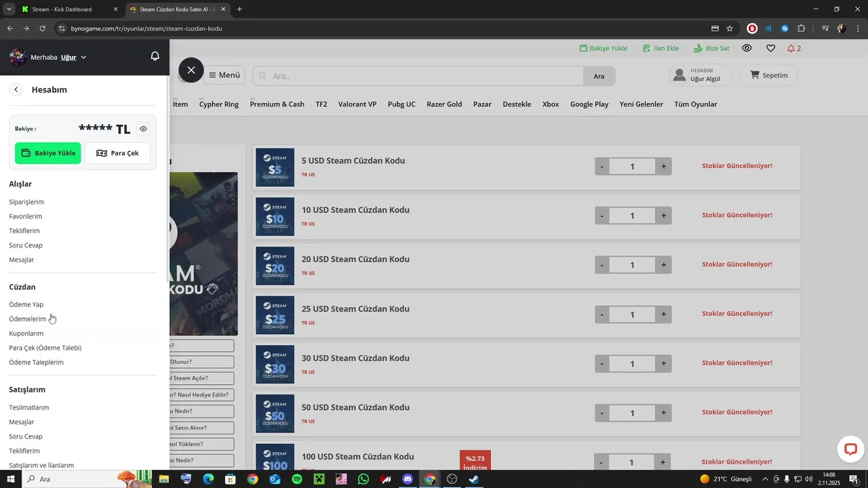The height and width of the screenshot is (488, 868).
Task: Open favorites with the heart icon
Action: tap(770, 48)
